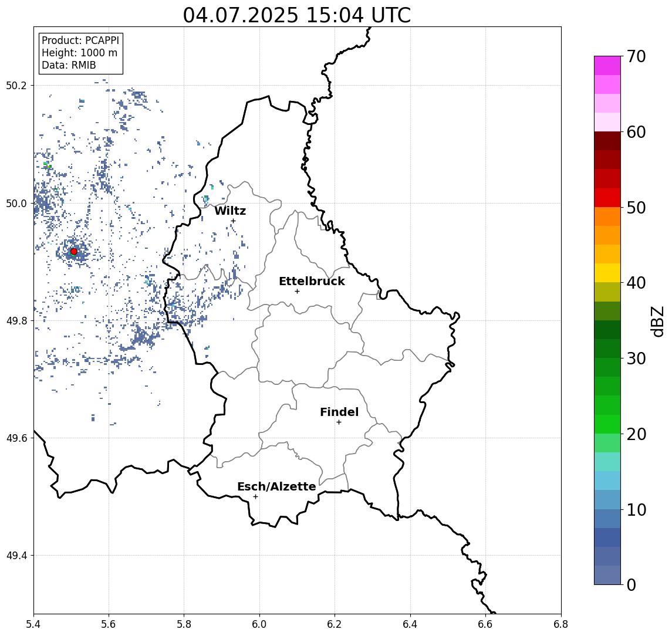Pick the yellow colorbar segment above 40
The height and width of the screenshot is (636, 672).
[x=607, y=273]
